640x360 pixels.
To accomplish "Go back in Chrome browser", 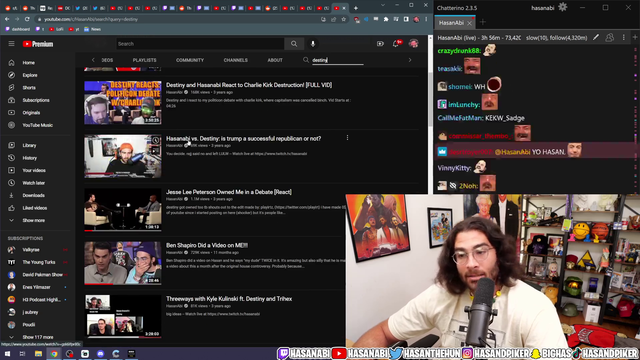I will click(7, 19).
